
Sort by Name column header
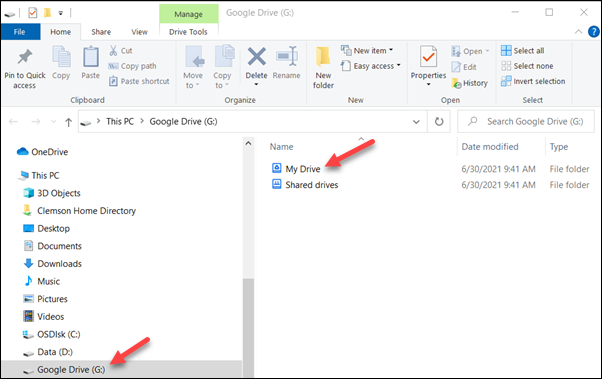click(x=281, y=147)
